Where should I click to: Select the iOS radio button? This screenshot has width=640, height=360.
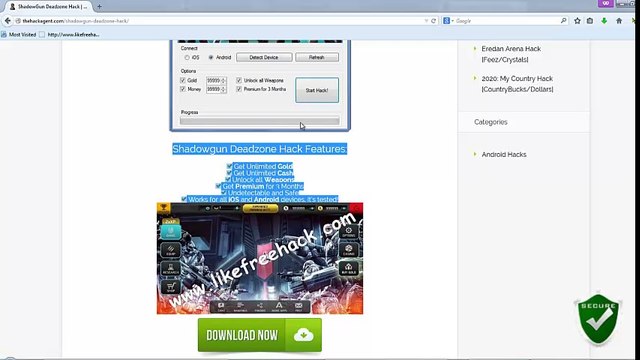click(187, 58)
